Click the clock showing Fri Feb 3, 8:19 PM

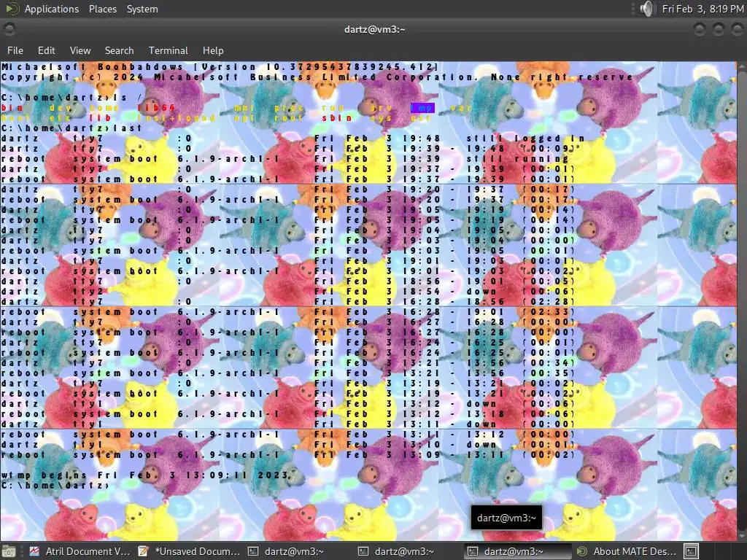703,9
